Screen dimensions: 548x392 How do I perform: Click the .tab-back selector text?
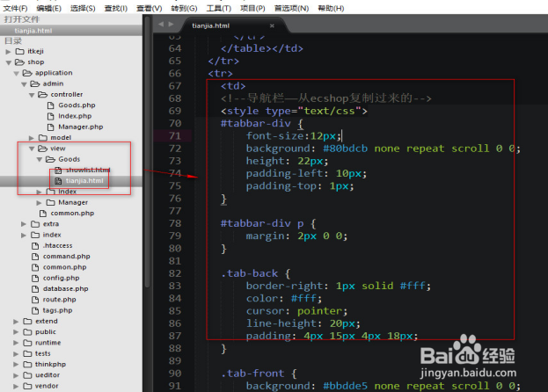[x=250, y=273]
